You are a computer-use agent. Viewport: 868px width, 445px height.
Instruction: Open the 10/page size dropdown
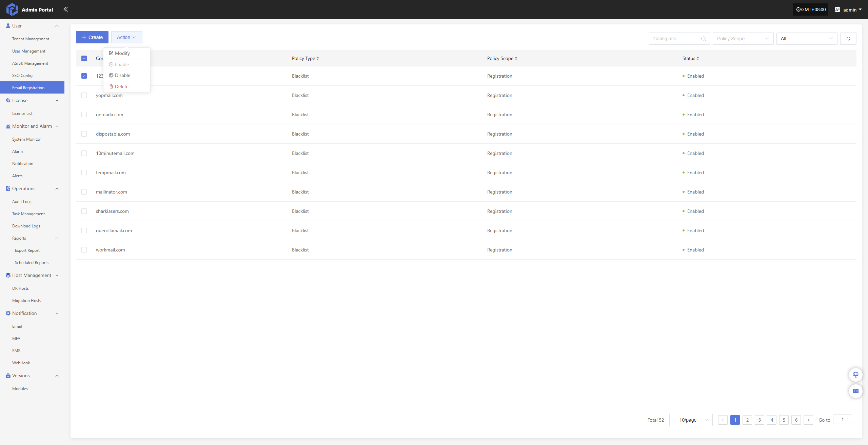coord(691,420)
